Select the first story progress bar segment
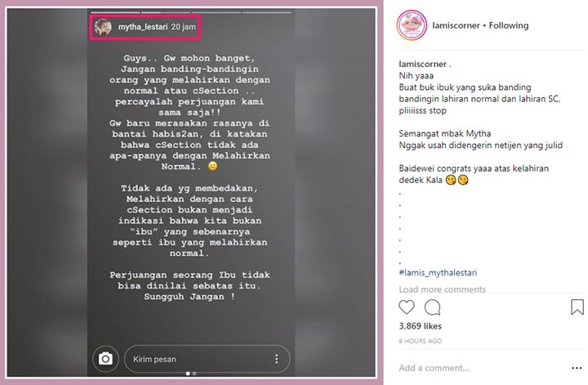Screen dimensions: 588x385 click(114, 12)
